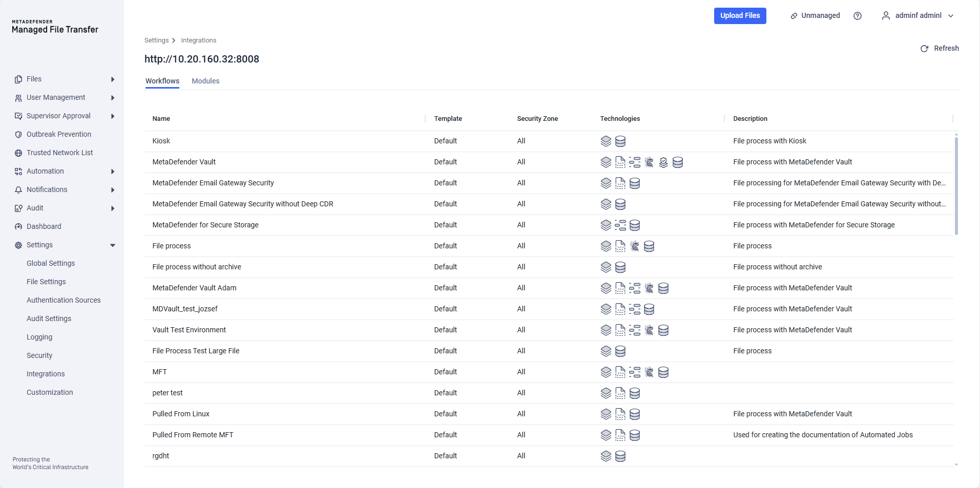
Task: Open the Dashboard section in the sidebar
Action: [x=44, y=226]
